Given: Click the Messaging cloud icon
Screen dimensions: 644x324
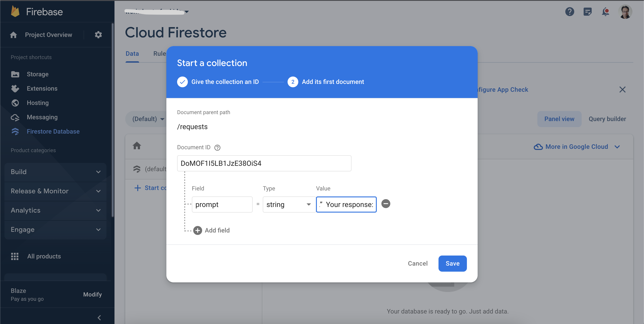Looking at the screenshot, I should click(x=15, y=117).
